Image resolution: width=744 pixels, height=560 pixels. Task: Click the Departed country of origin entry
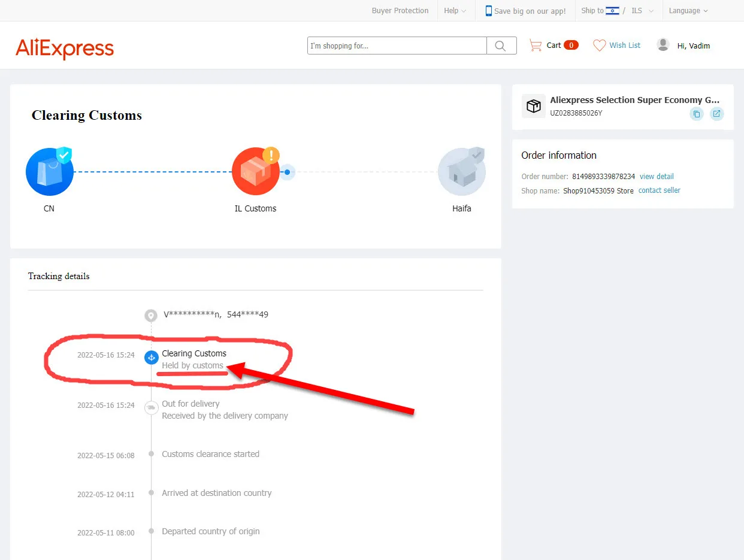coord(210,531)
